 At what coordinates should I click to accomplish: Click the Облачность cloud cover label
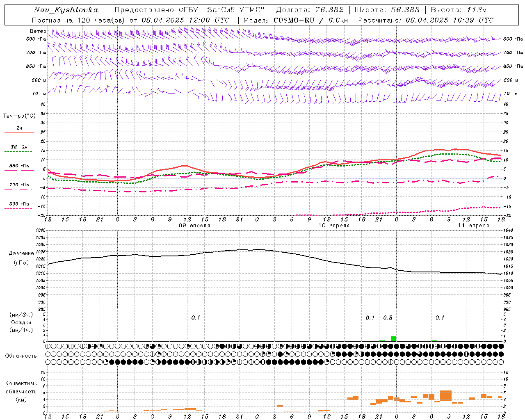click(x=21, y=356)
